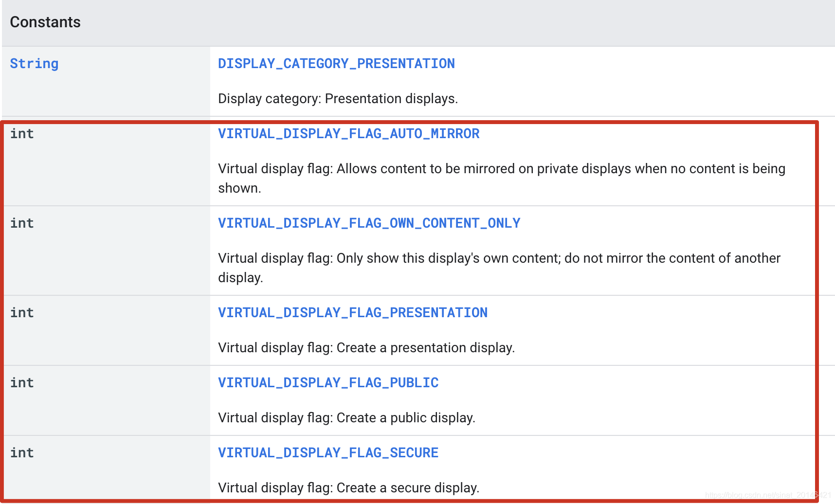Open VIRTUAL_DISPLAY_FLAG_SECURE link

(328, 453)
